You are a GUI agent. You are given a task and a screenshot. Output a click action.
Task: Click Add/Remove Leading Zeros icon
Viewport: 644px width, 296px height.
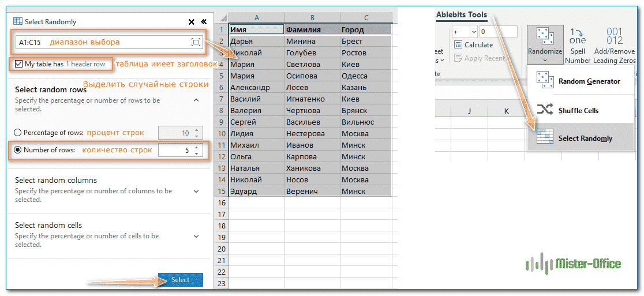coord(615,36)
